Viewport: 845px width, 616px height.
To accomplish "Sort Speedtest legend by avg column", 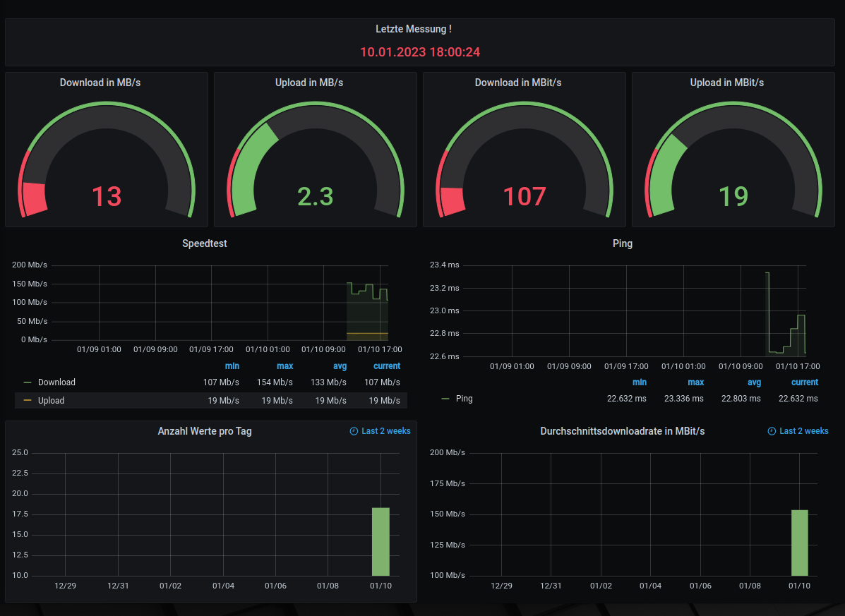I will point(340,366).
